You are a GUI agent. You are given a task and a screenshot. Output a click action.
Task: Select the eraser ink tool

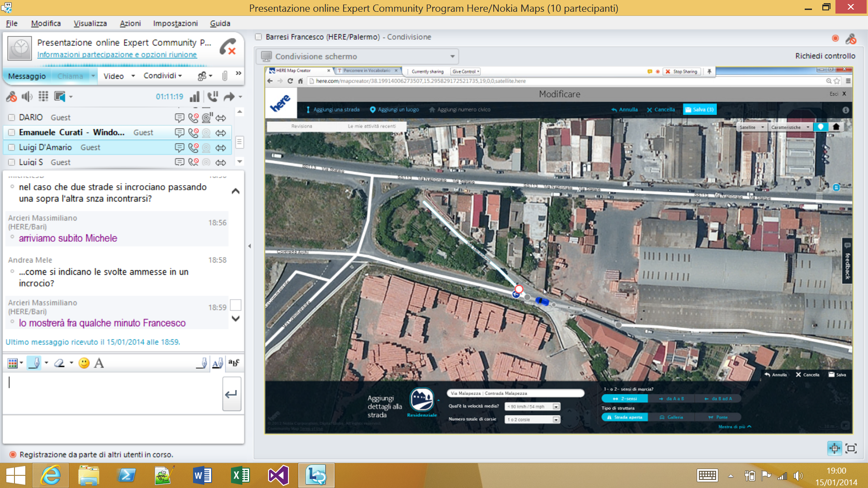tap(59, 363)
